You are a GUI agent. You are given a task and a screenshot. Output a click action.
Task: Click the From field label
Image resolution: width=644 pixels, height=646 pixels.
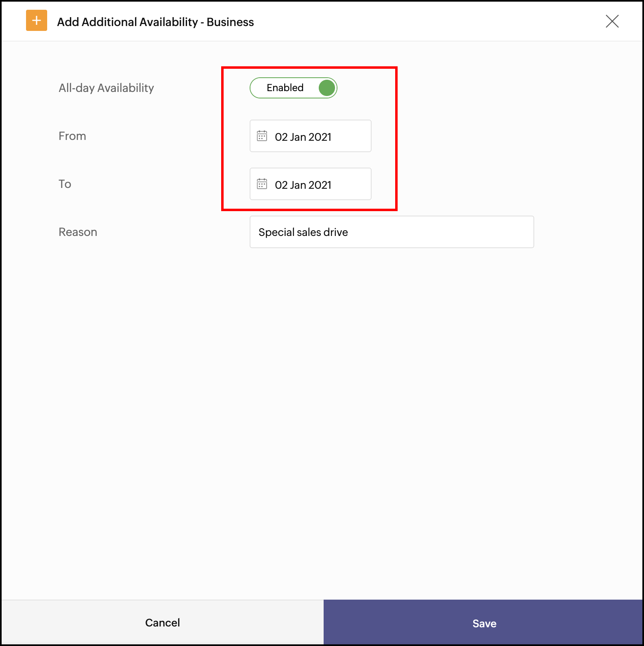pyautogui.click(x=72, y=136)
